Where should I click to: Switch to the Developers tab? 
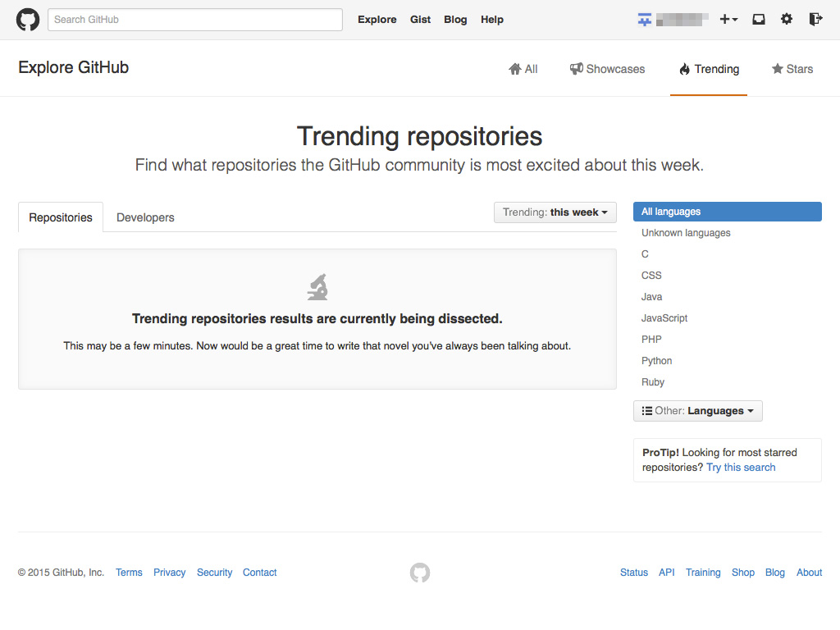pyautogui.click(x=145, y=217)
